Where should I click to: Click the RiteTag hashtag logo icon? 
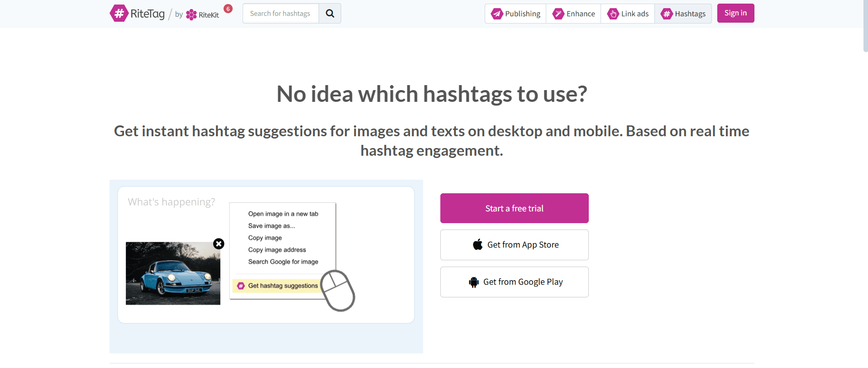click(119, 13)
